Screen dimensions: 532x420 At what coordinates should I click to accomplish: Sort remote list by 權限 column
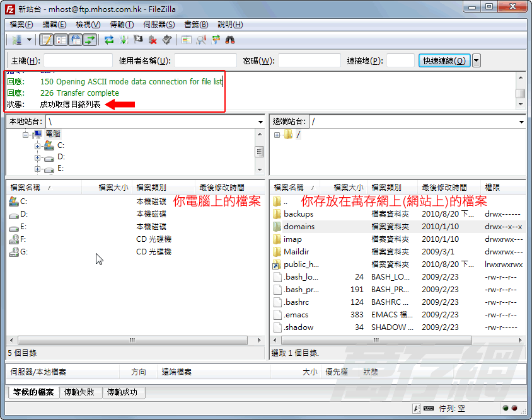click(503, 187)
